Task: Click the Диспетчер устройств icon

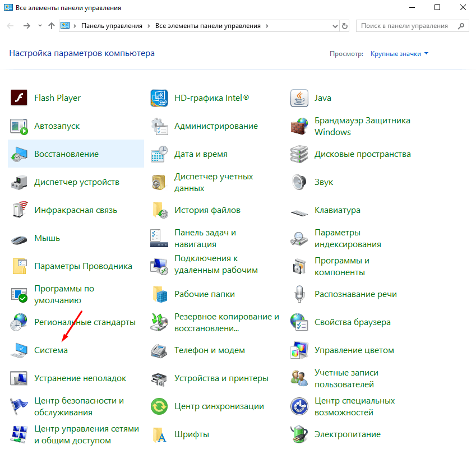Action: click(19, 182)
